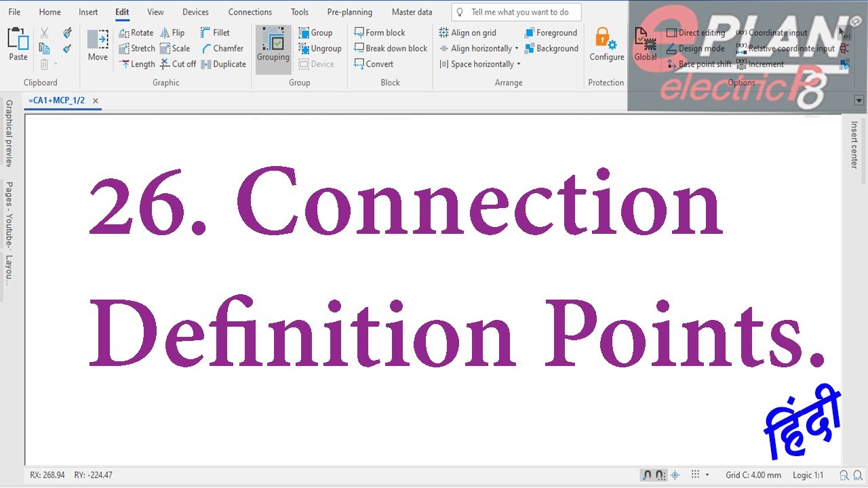Select the Cut scissors icon
The height and width of the screenshot is (488, 868).
coord(44,33)
